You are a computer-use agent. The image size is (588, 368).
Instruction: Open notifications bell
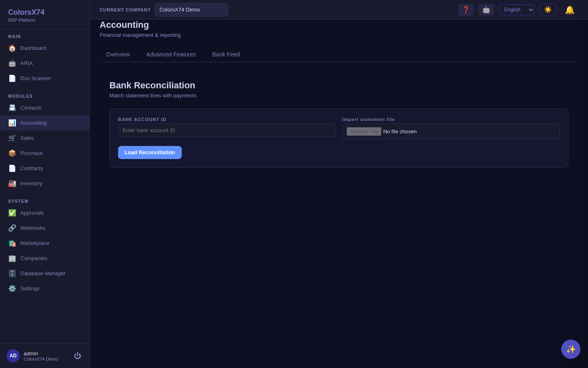(x=570, y=10)
